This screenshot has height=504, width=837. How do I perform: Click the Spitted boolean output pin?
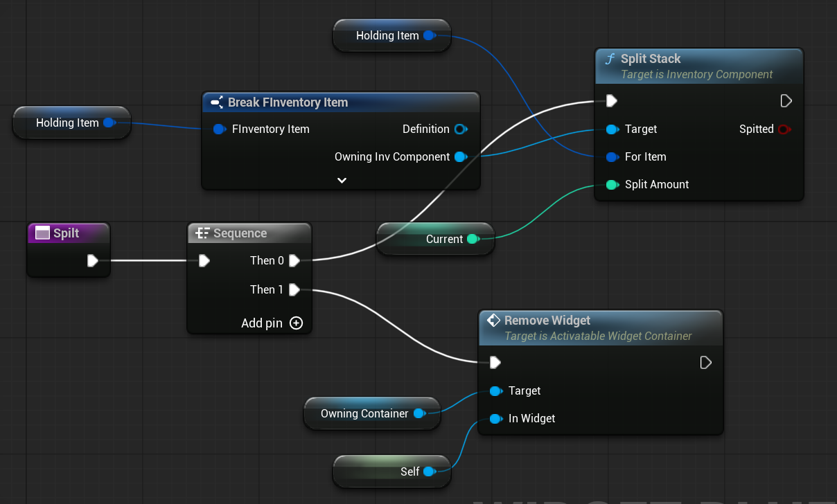[x=784, y=129]
